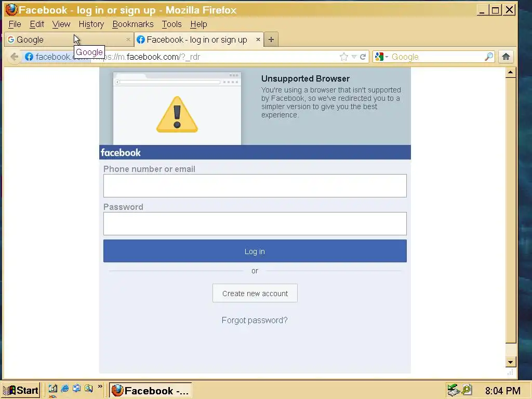
Task: Click the Password field
Action: coord(255,223)
